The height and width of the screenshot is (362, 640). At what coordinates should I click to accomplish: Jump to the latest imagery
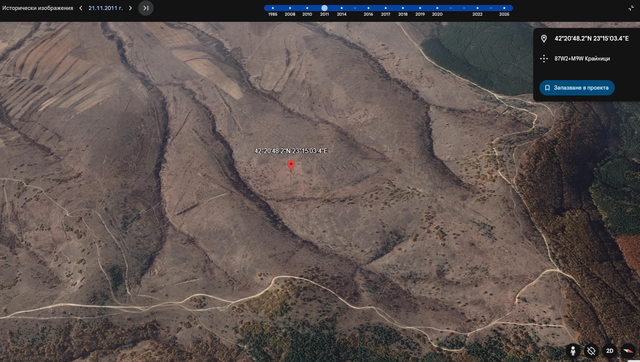(x=146, y=8)
